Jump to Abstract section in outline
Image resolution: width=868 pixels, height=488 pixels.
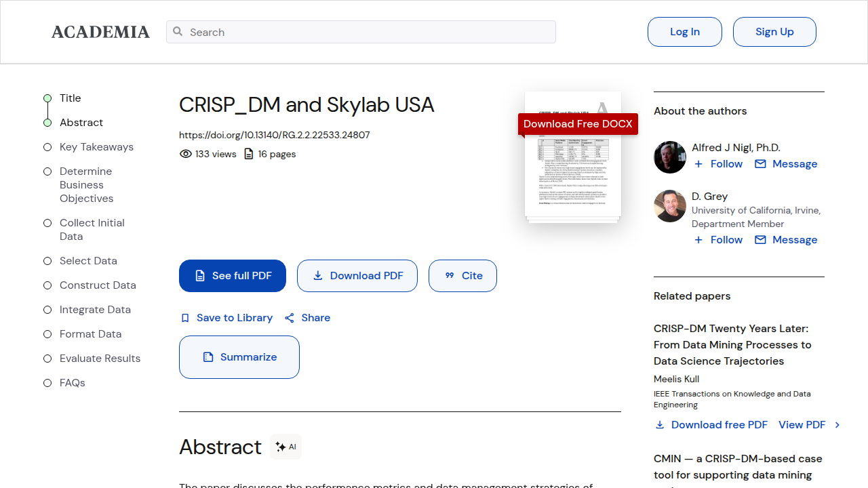click(81, 123)
